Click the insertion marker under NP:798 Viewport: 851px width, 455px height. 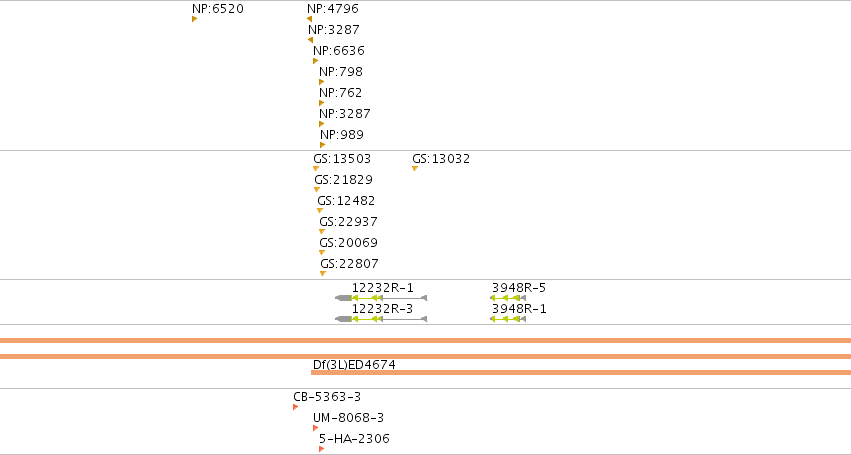click(321, 82)
